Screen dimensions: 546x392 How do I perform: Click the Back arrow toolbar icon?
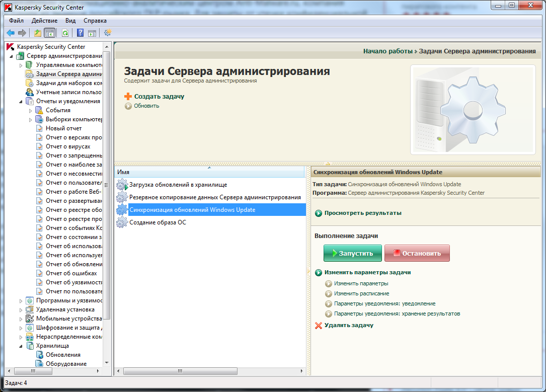tap(11, 33)
